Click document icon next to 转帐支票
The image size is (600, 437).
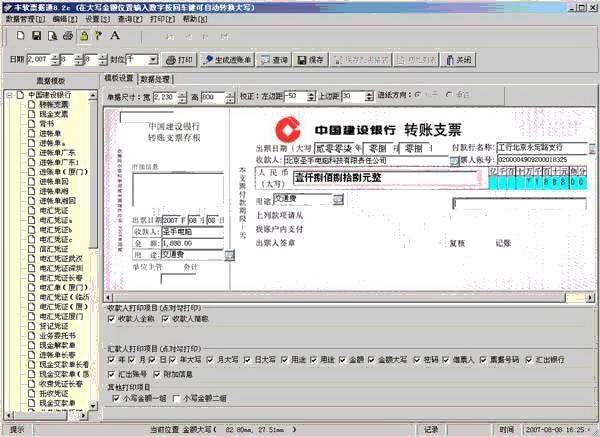32,104
